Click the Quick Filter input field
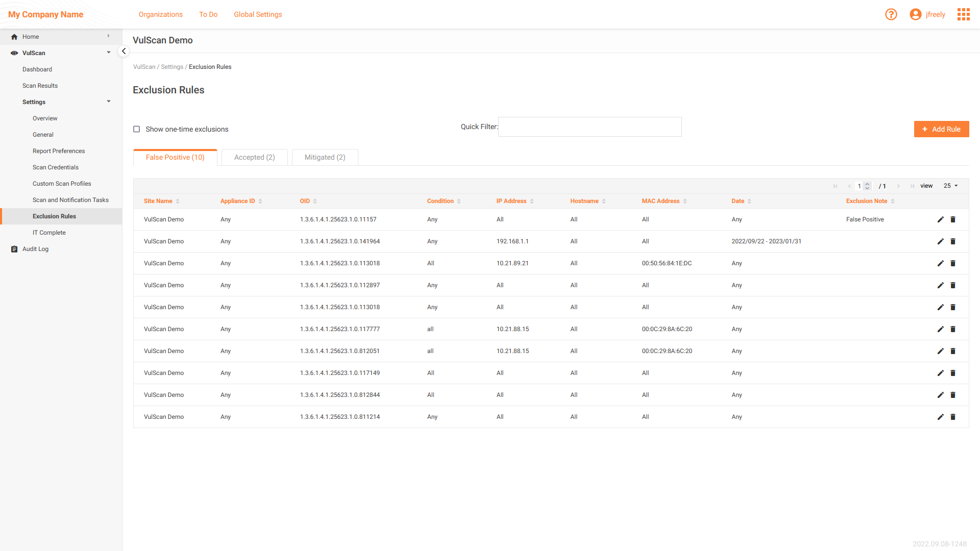This screenshot has height=551, width=980. click(591, 127)
